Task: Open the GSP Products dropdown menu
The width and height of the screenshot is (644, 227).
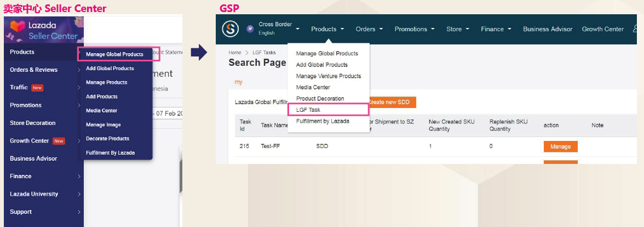Action: [327, 29]
